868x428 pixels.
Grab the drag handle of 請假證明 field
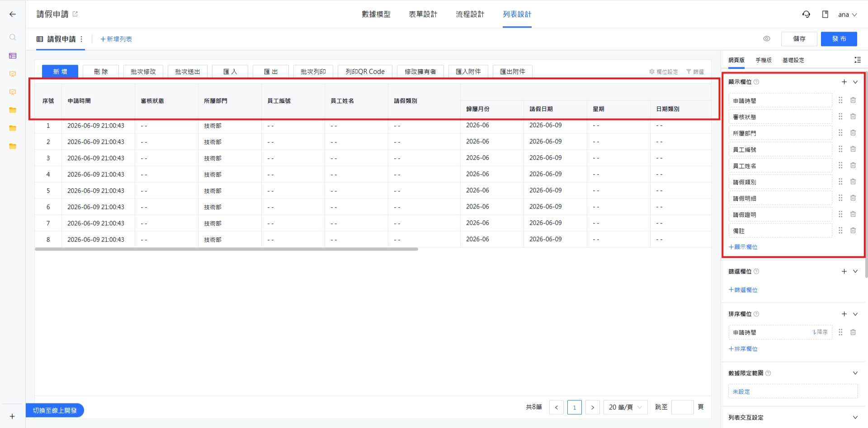click(x=840, y=214)
